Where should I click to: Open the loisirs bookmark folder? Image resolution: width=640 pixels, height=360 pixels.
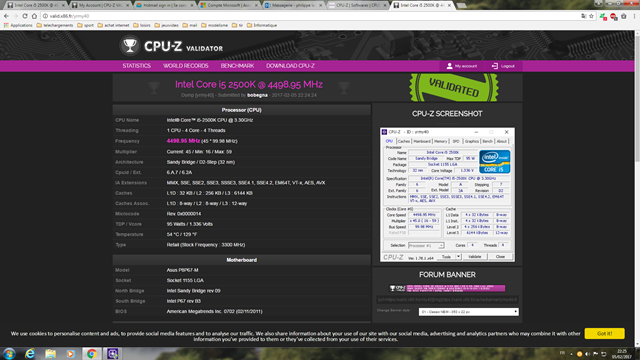142,25
